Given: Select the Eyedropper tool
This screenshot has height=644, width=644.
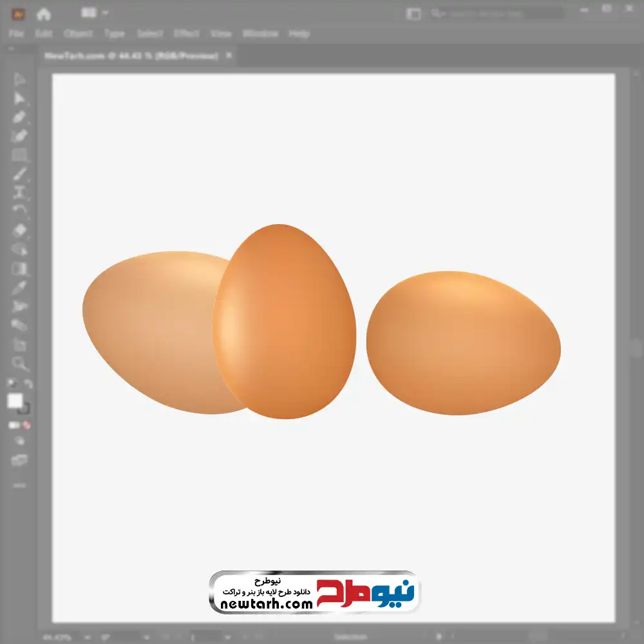Looking at the screenshot, I should coord(19,287).
